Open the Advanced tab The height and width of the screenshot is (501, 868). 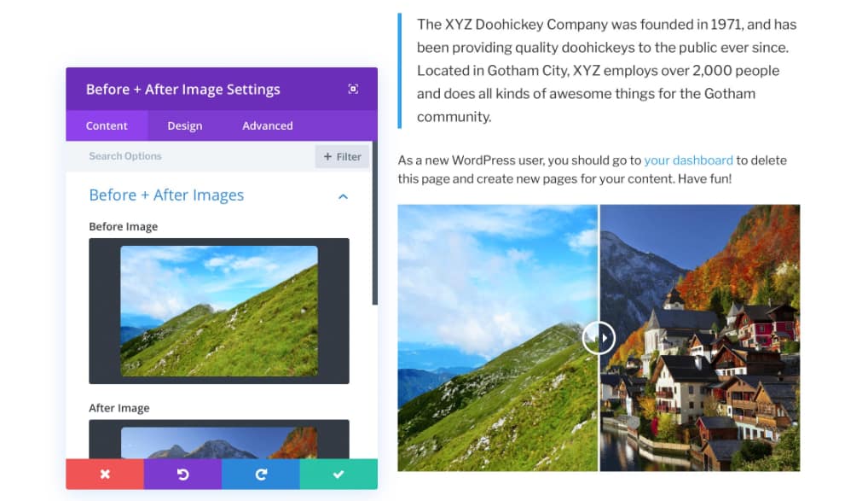pos(266,125)
